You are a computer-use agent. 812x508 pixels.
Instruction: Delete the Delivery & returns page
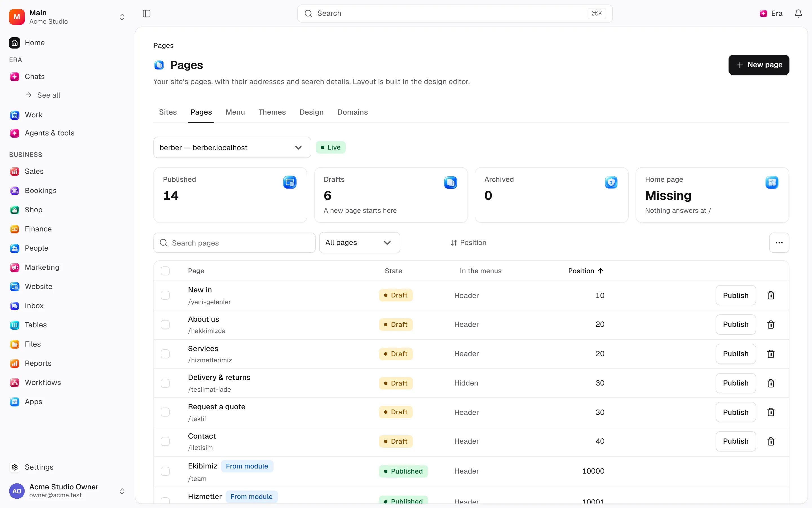(770, 383)
